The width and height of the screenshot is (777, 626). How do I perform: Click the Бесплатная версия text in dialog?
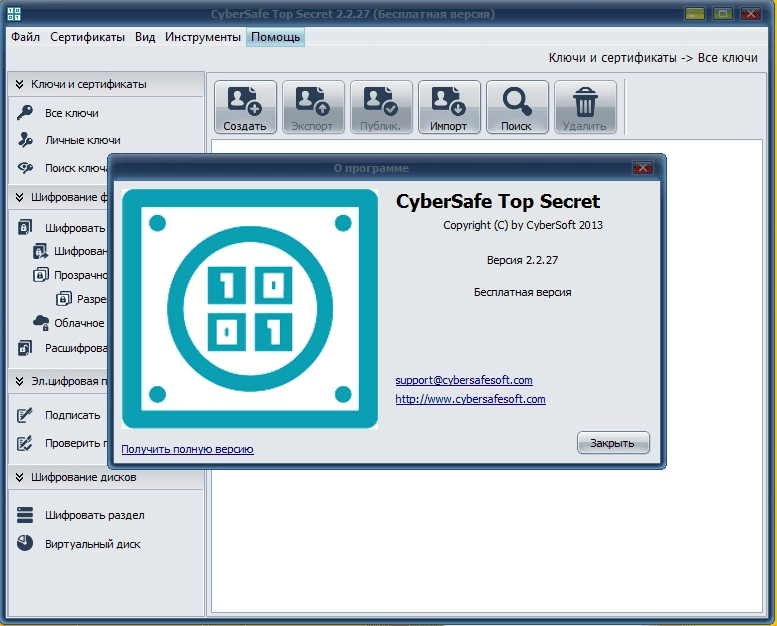pos(522,292)
